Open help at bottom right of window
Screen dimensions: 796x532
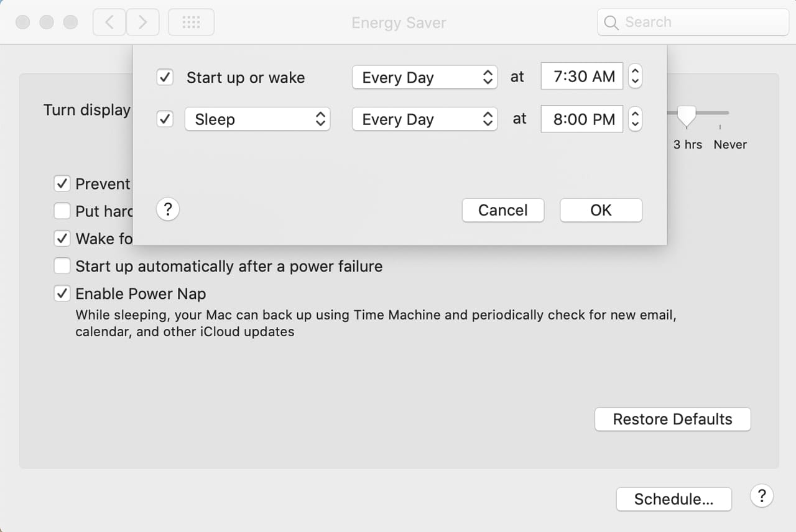click(x=761, y=496)
